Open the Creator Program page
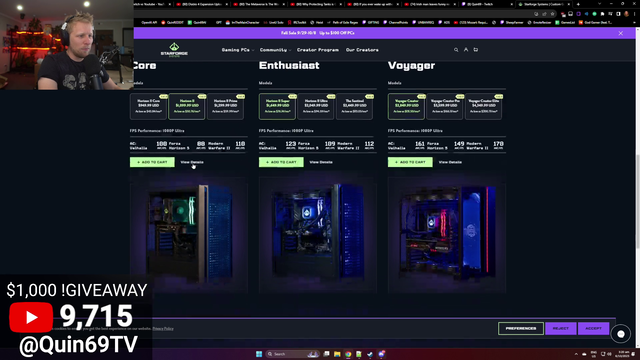The image size is (640, 360). [x=318, y=50]
